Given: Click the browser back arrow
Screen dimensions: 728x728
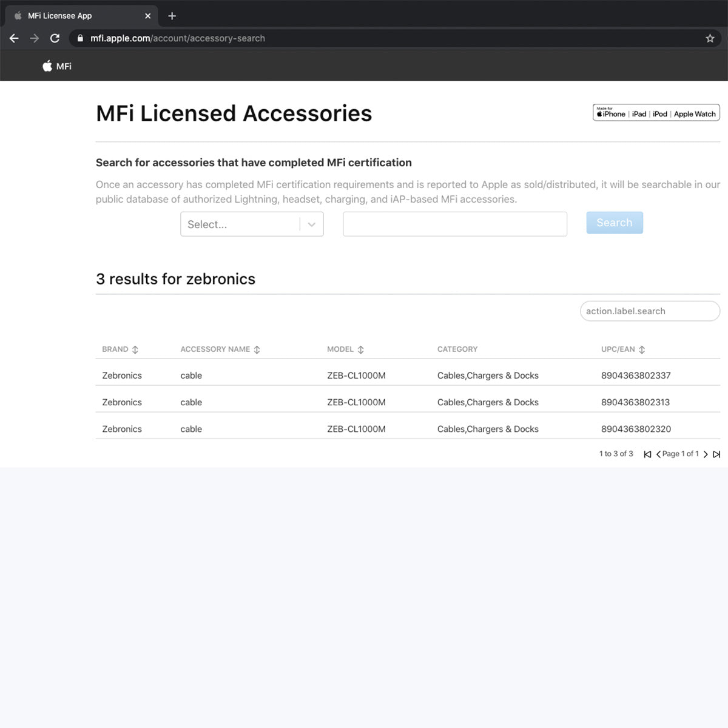Looking at the screenshot, I should (14, 38).
